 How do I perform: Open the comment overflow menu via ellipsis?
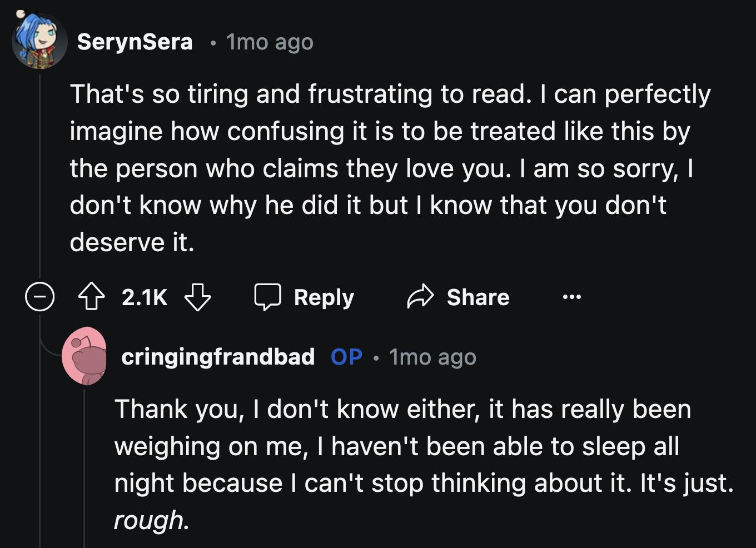[x=572, y=297]
